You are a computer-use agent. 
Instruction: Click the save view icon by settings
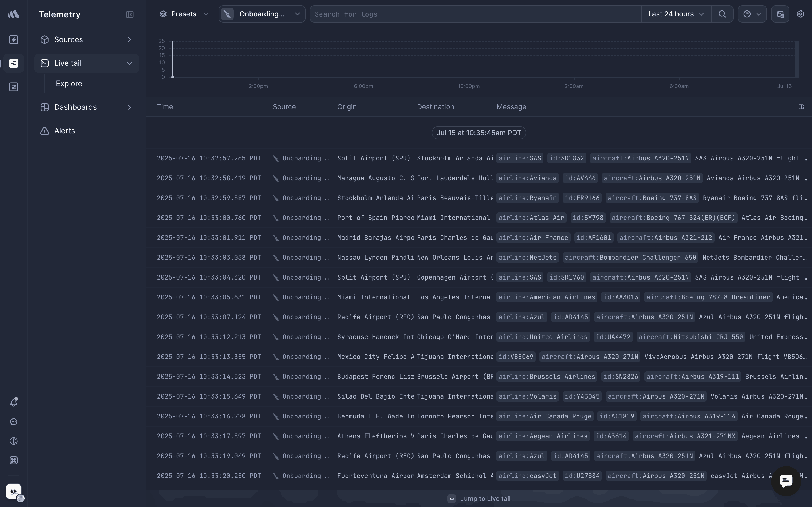(780, 14)
